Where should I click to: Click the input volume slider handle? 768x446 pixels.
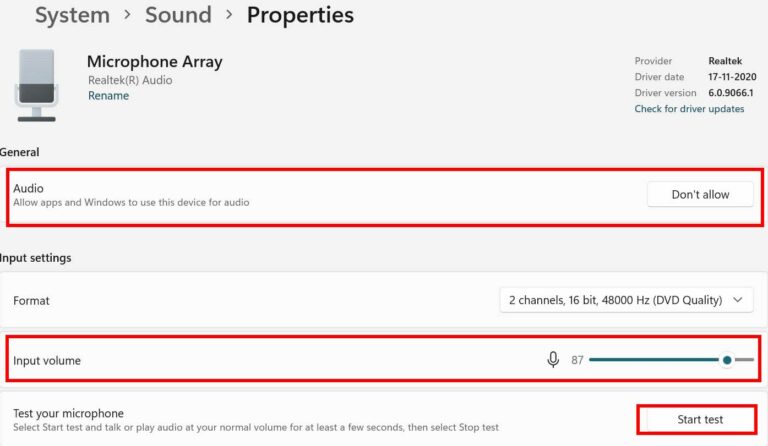coord(727,360)
